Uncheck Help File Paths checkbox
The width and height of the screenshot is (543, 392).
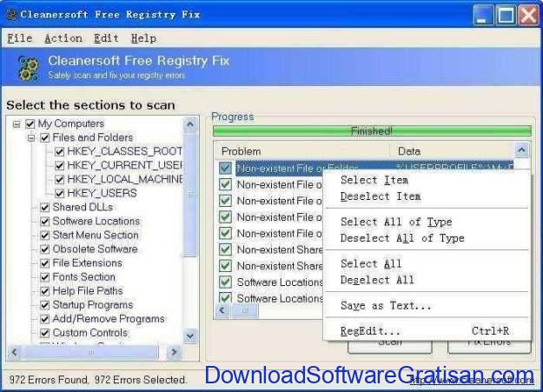click(44, 291)
